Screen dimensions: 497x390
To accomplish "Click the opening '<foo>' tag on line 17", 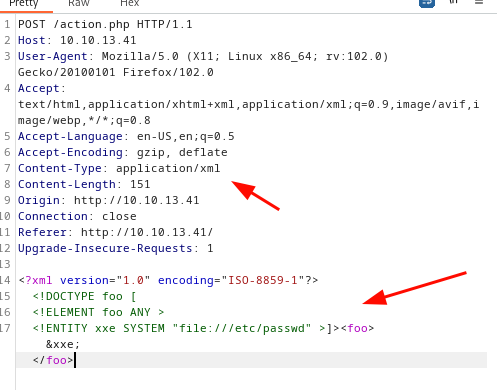I will pos(357,328).
